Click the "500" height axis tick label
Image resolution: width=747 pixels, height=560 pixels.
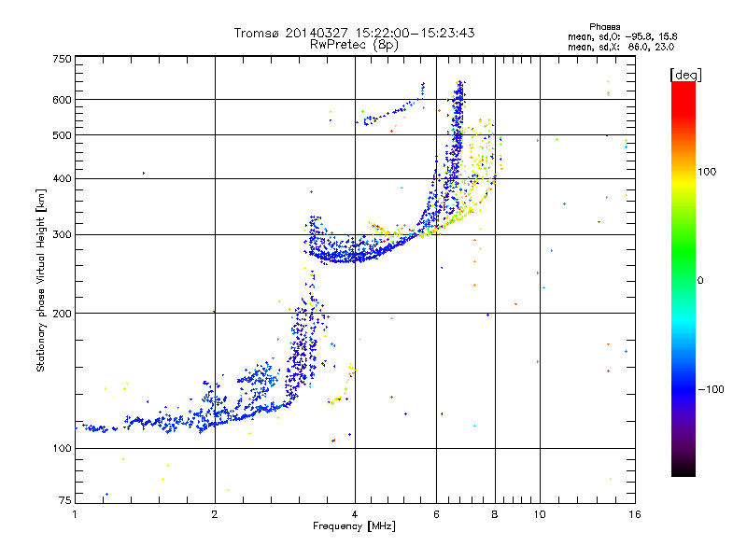[63, 135]
